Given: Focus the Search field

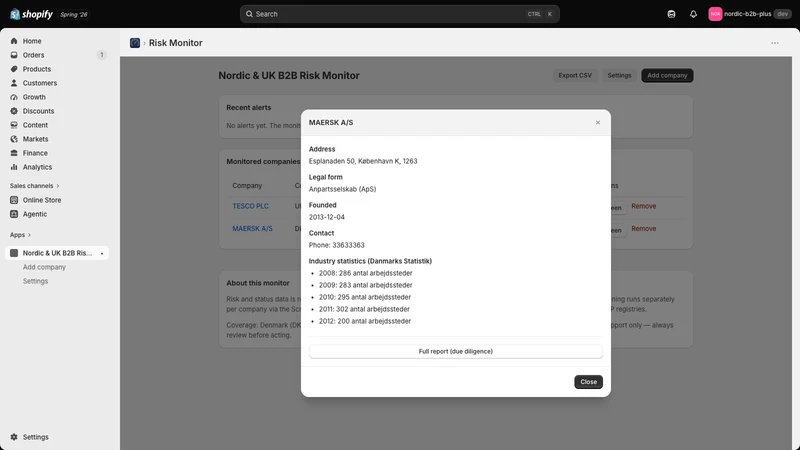Looking at the screenshot, I should [399, 14].
